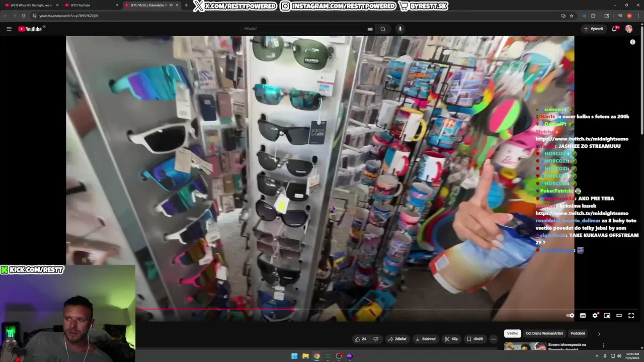Screen dimensions: 644x362
Task: Open the Excel taskbar icon
Action: point(328,356)
